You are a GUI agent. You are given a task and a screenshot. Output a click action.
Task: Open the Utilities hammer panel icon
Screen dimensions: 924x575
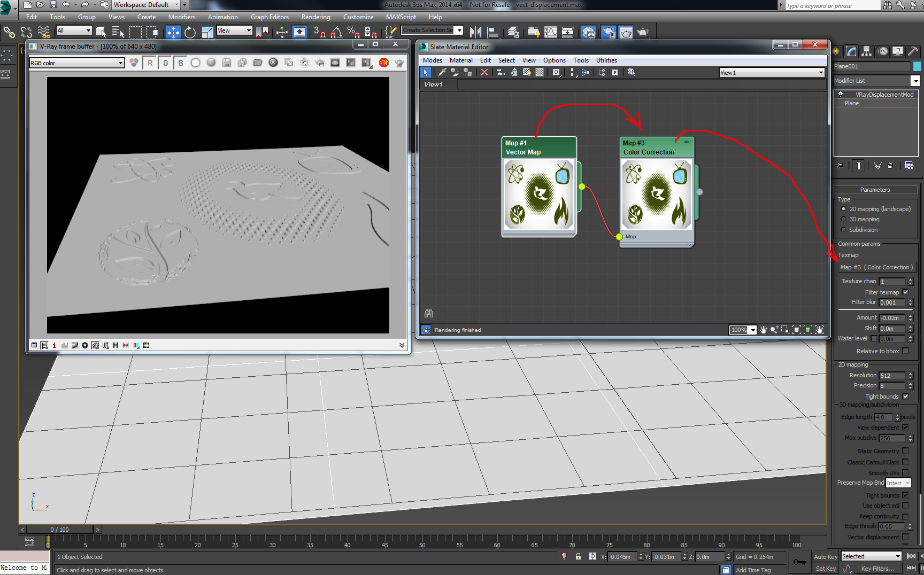click(913, 51)
